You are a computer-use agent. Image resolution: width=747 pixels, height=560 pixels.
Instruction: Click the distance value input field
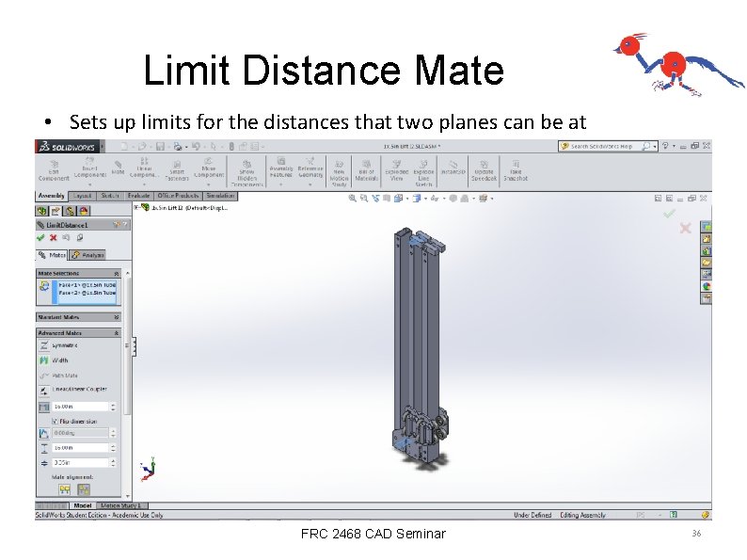pyautogui.click(x=80, y=407)
